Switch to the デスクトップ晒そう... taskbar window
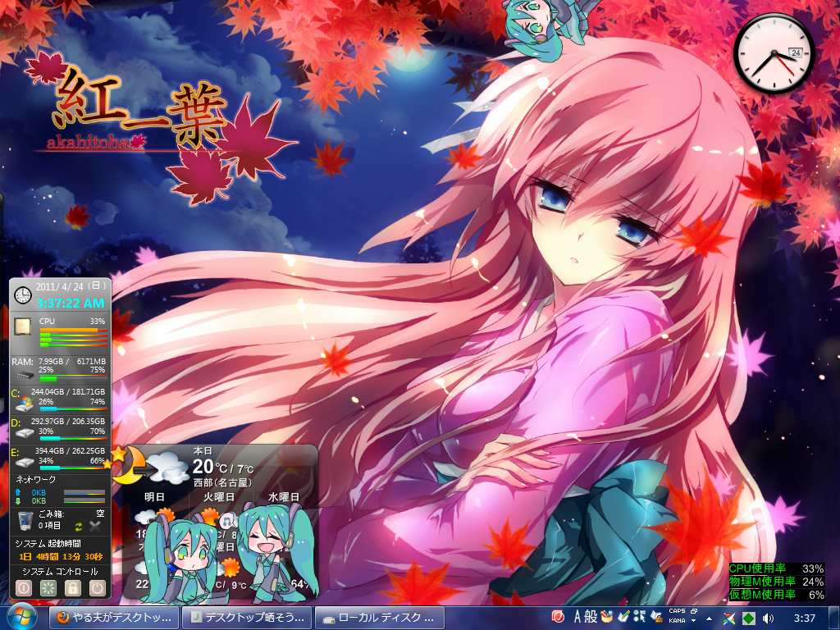The width and height of the screenshot is (840, 630). tap(246, 618)
